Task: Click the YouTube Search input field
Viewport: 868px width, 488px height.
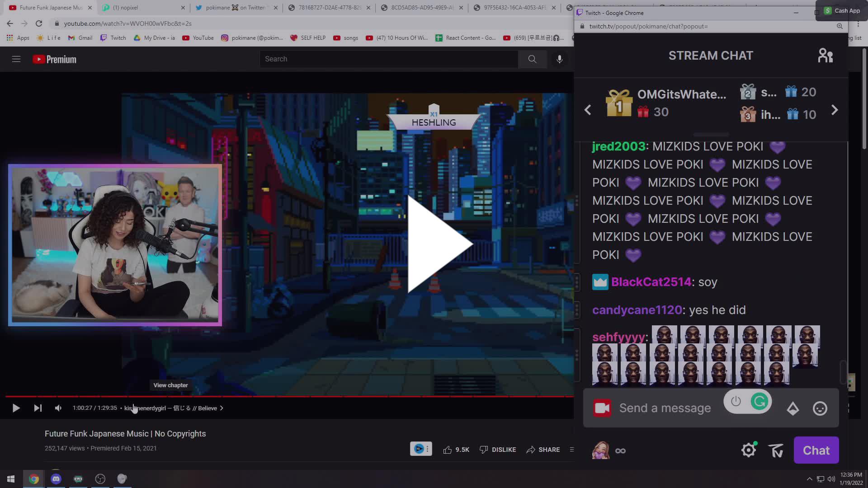Action: (x=389, y=59)
